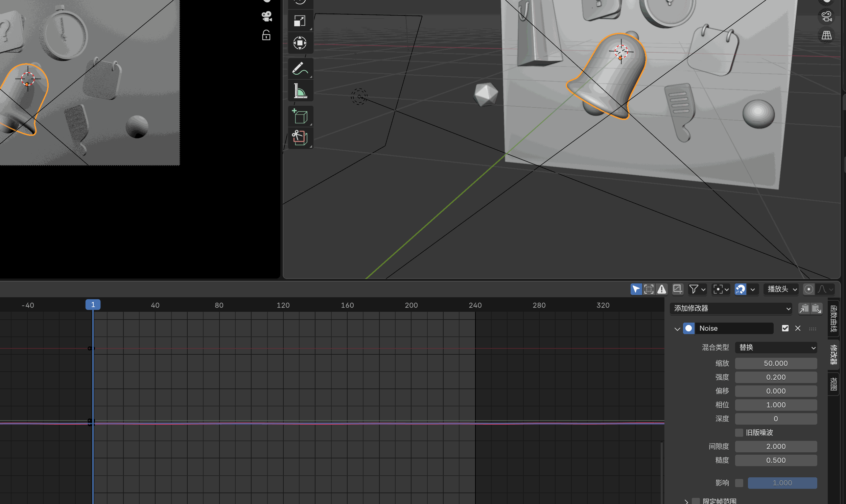The width and height of the screenshot is (846, 504).
Task: Open the 播放头 pivot dropdown
Action: pos(781,289)
